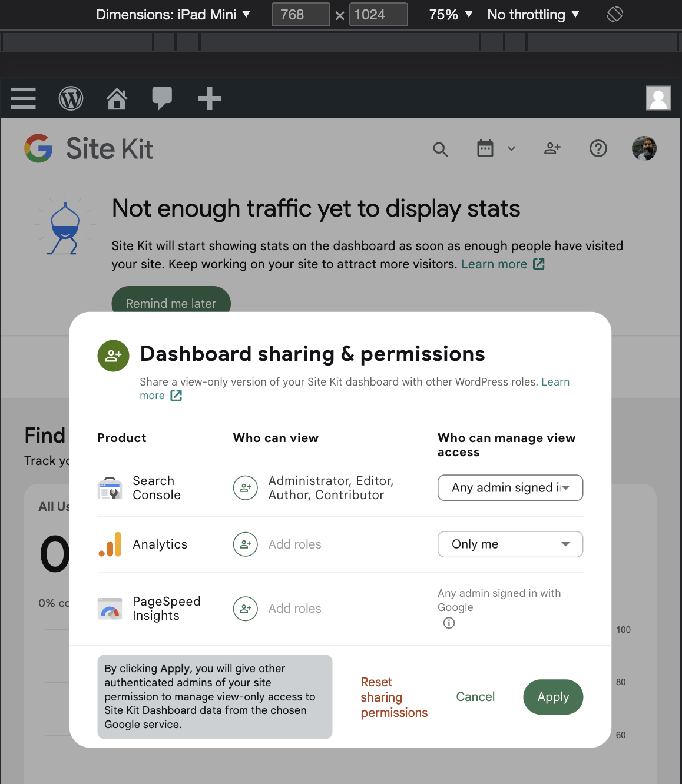Click 'Who can view' column header
This screenshot has width=682, height=784.
click(276, 438)
